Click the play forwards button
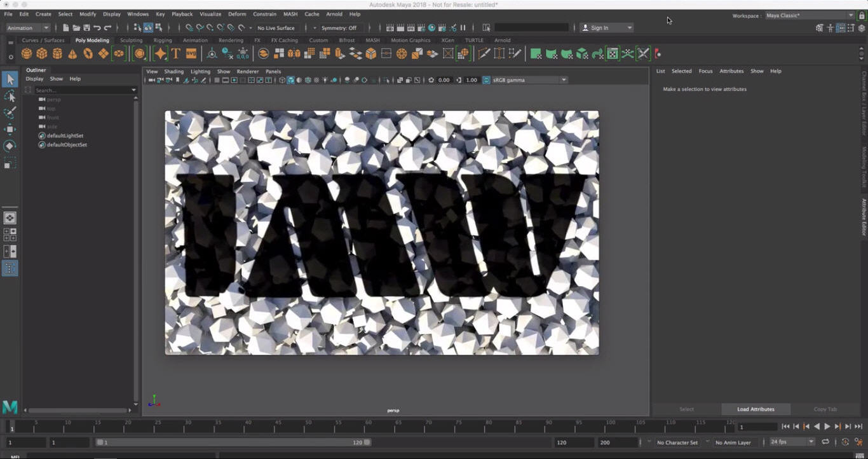868x459 pixels. pos(827,427)
